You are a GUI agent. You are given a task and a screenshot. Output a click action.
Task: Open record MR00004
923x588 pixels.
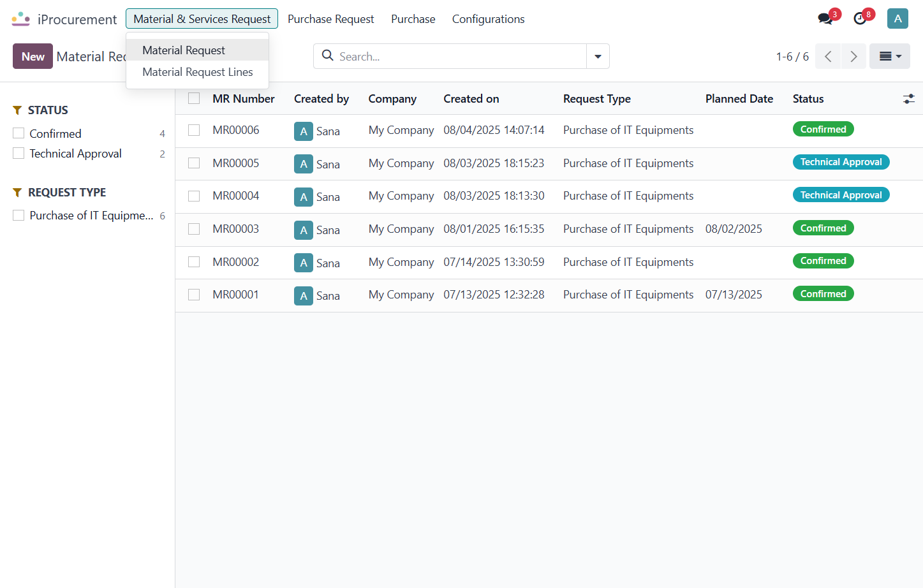pyautogui.click(x=236, y=196)
